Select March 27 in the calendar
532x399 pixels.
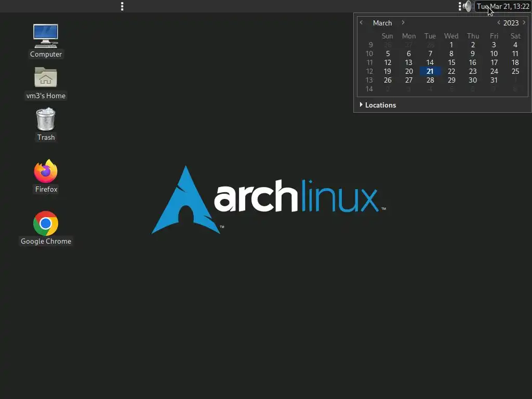click(408, 80)
